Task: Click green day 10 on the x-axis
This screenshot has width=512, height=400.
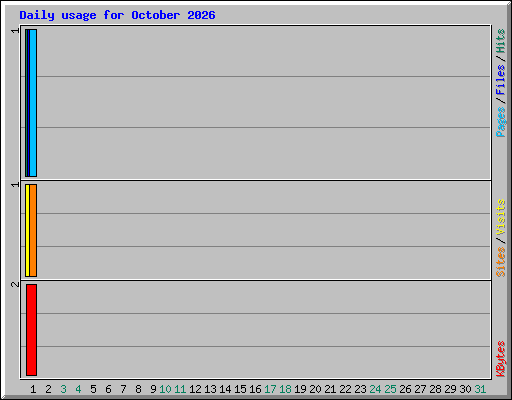Action: coord(165,389)
